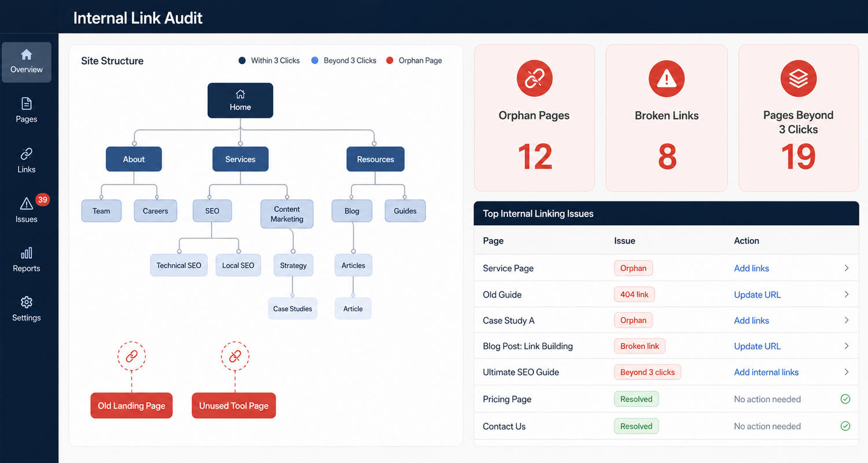Click the Issue column header
The image size is (868, 463).
tap(624, 241)
